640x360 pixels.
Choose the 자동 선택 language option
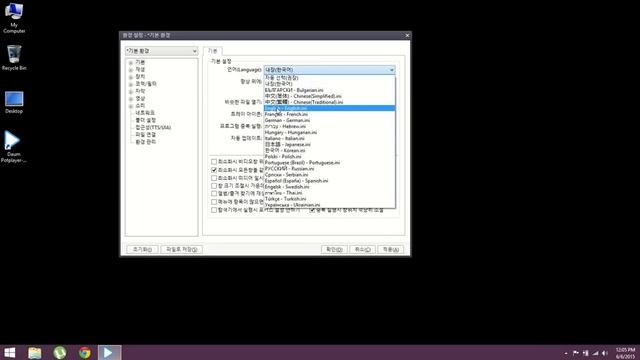click(x=329, y=78)
